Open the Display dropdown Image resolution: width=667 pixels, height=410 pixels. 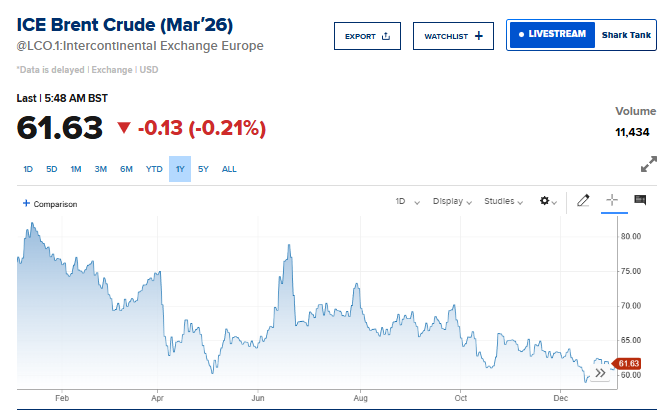(452, 201)
